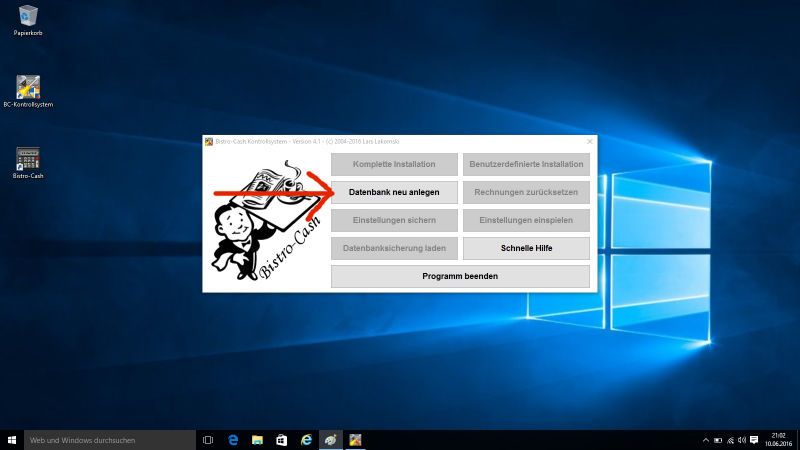This screenshot has height=450, width=800.
Task: Open Schnelle Hilfe
Action: 526,248
